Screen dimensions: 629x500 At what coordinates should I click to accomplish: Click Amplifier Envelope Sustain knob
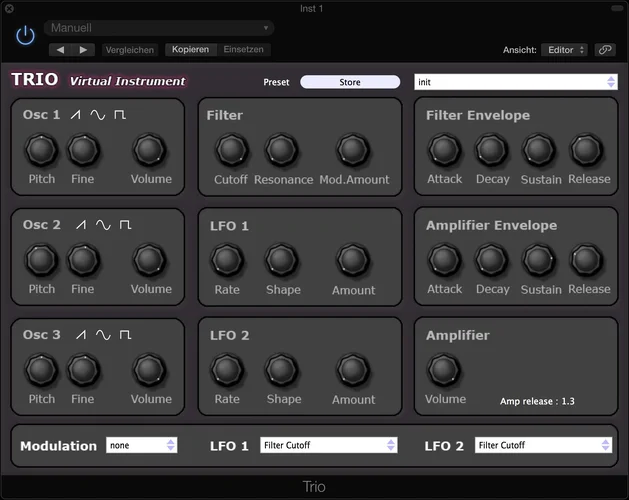click(539, 260)
